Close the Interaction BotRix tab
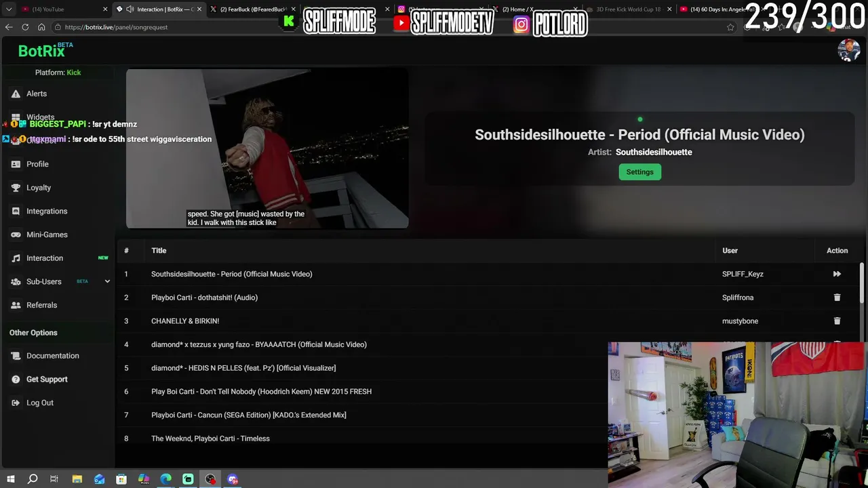This screenshot has height=488, width=868. [199, 9]
